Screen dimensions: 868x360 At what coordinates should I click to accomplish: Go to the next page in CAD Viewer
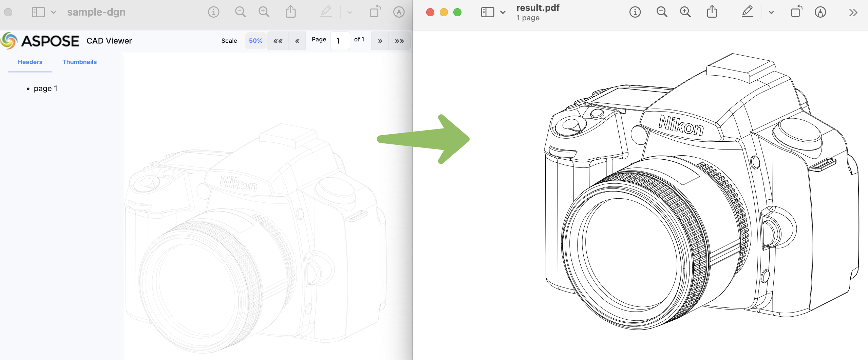pyautogui.click(x=380, y=41)
